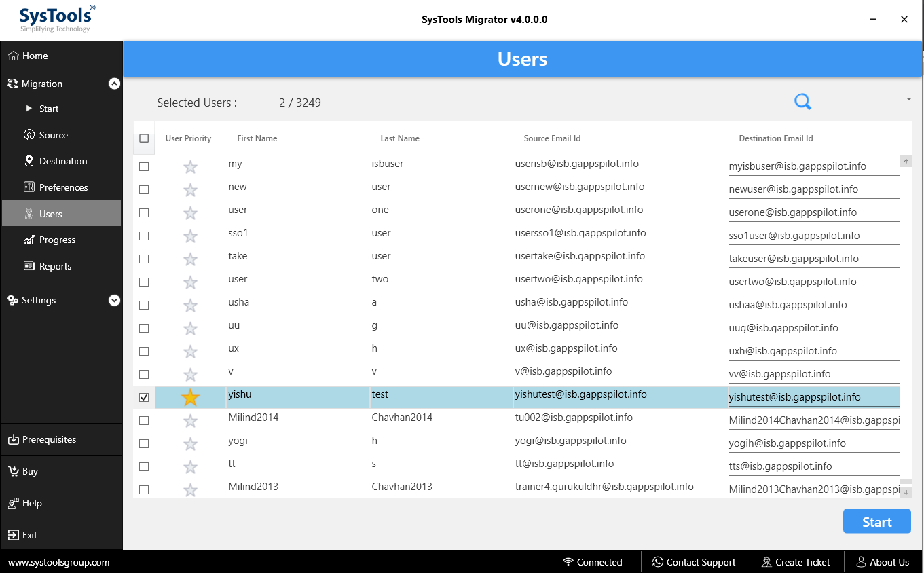Click source email tu002@isb.gappspilot.info
The image size is (924, 573).
pyautogui.click(x=574, y=418)
